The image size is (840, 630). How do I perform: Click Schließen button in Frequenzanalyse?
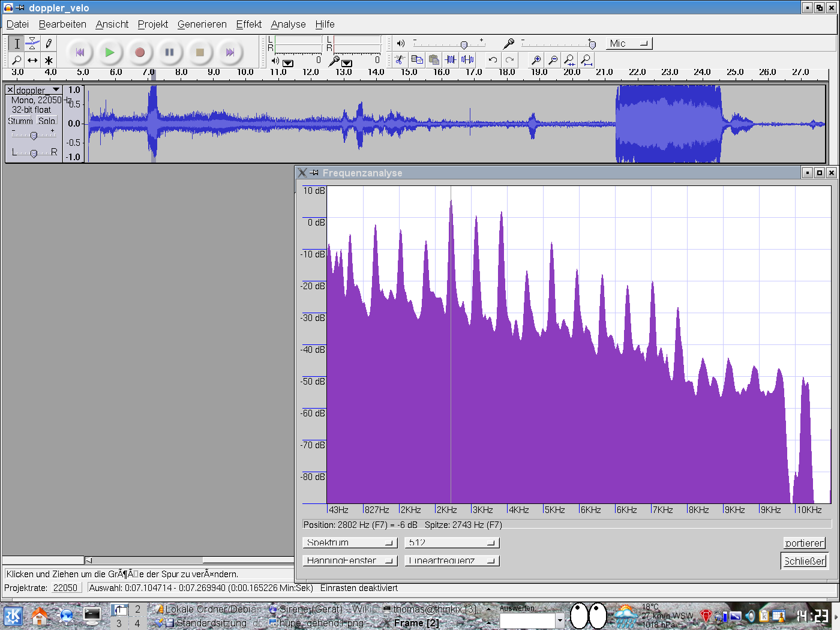tap(805, 561)
